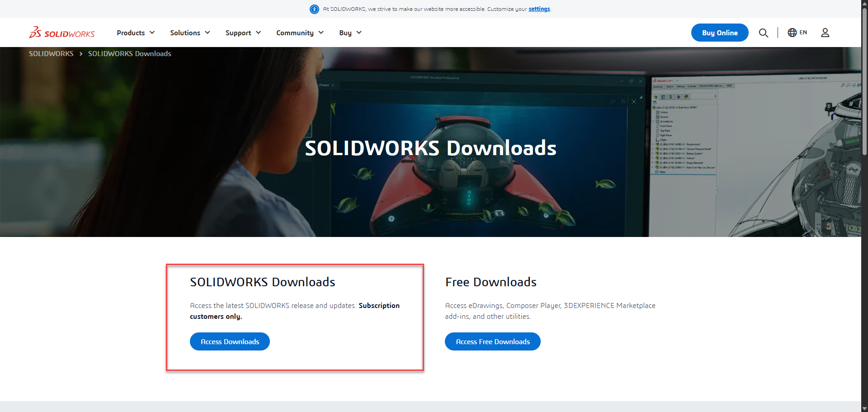Click the Access Downloads button
This screenshot has height=412, width=868.
(229, 341)
